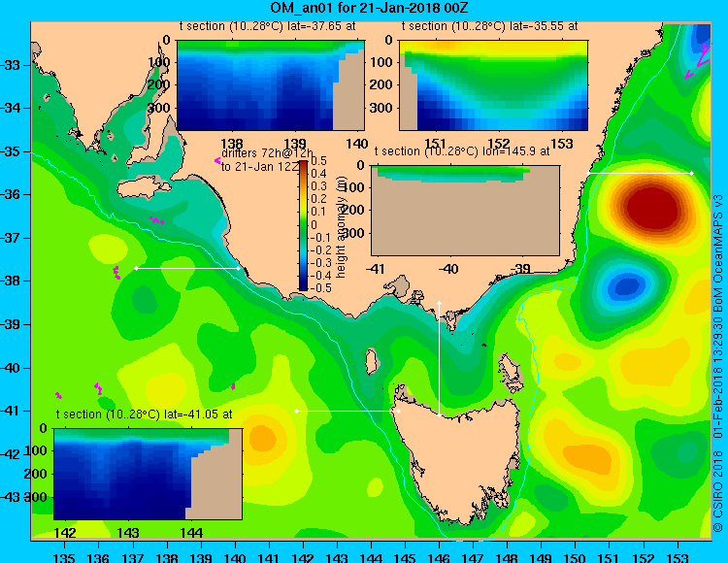Click the "153" main bottom axis label
This screenshot has height=563, width=728.
pos(678,557)
